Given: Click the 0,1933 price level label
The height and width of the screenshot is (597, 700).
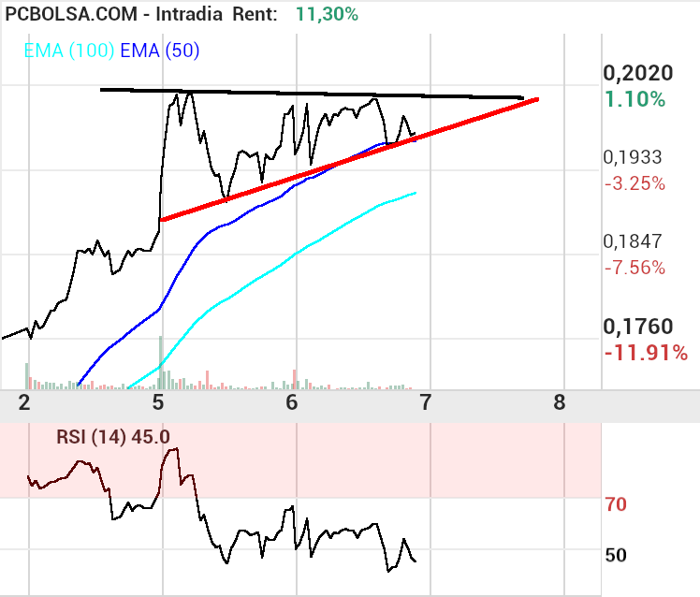Looking at the screenshot, I should [634, 157].
